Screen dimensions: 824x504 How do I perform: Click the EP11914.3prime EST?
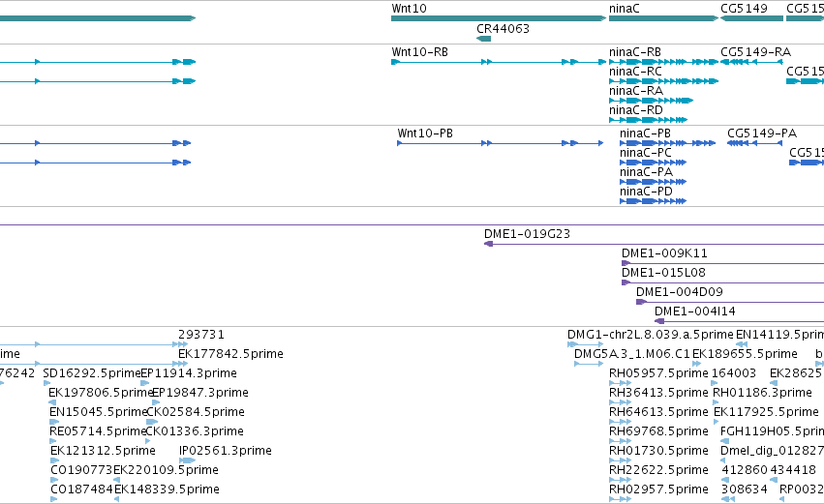(189, 373)
